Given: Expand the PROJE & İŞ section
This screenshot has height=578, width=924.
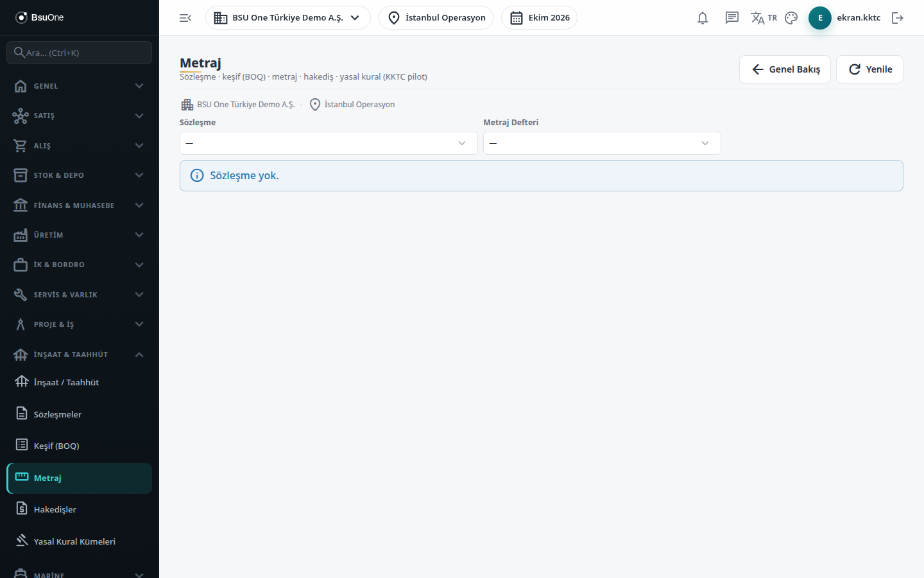Looking at the screenshot, I should pyautogui.click(x=80, y=324).
